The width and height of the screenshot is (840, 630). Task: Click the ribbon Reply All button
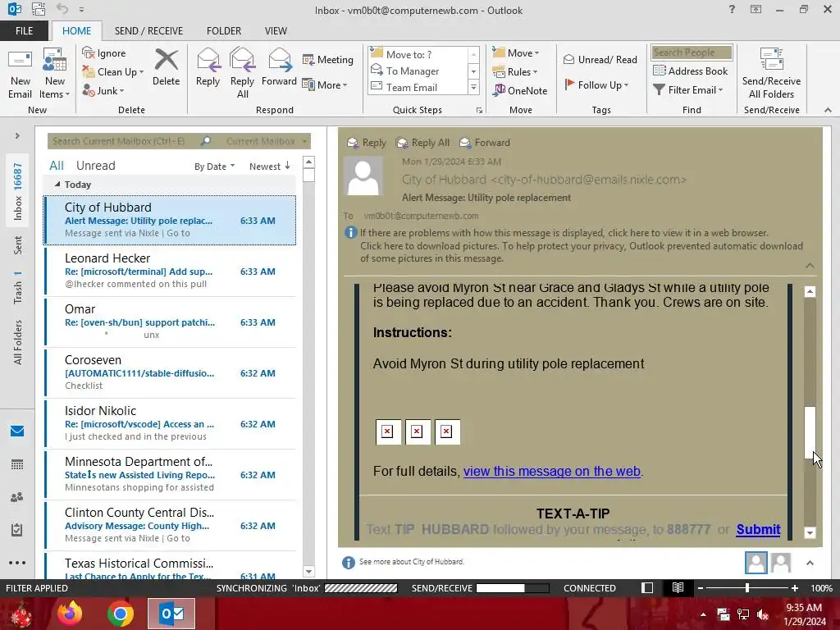[242, 73]
